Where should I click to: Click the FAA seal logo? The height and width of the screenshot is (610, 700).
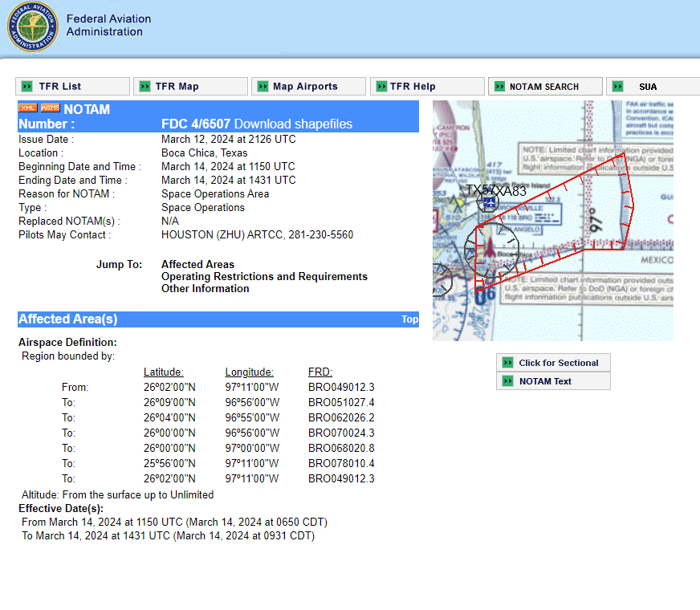[33, 26]
